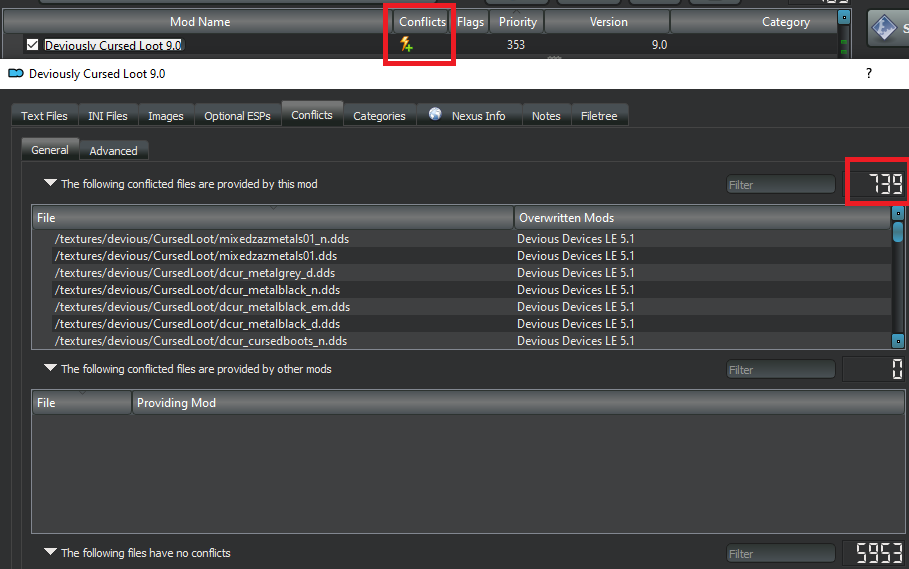909x569 pixels.
Task: Click the mod list scrollbar up arrow
Action: point(844,17)
